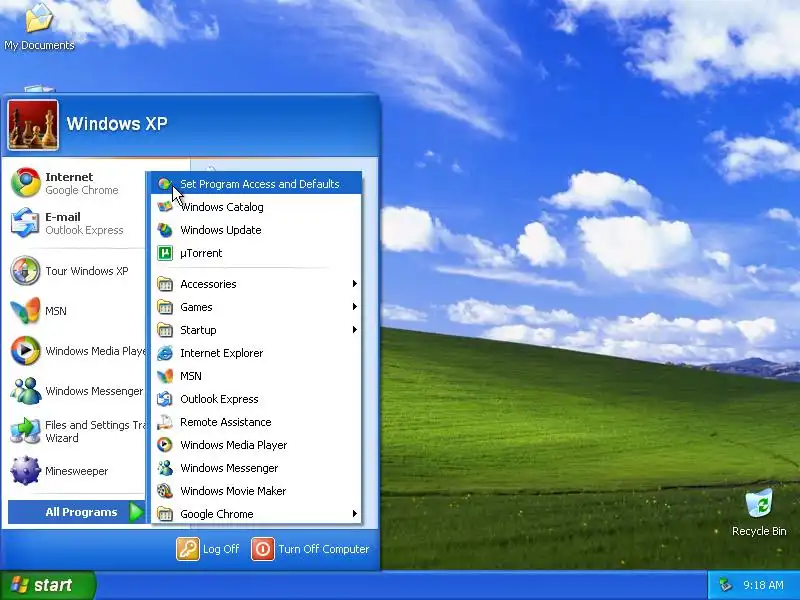Screen dimensions: 800x600
Task: Open the Outlook Express E-mail icon
Action: pyautogui.click(x=26, y=223)
